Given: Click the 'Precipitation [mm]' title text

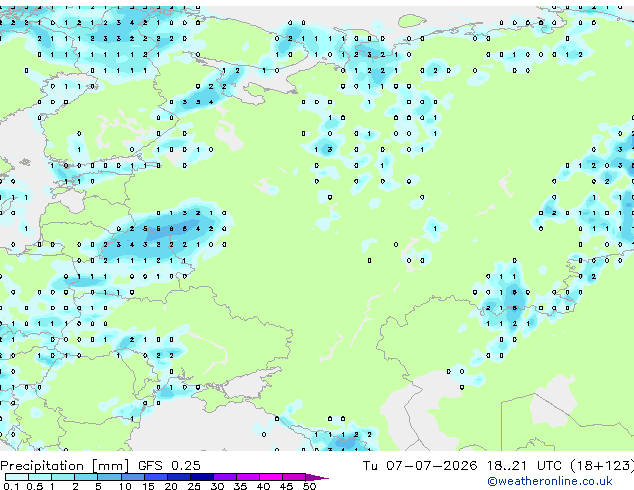Looking at the screenshot, I should [65, 466].
